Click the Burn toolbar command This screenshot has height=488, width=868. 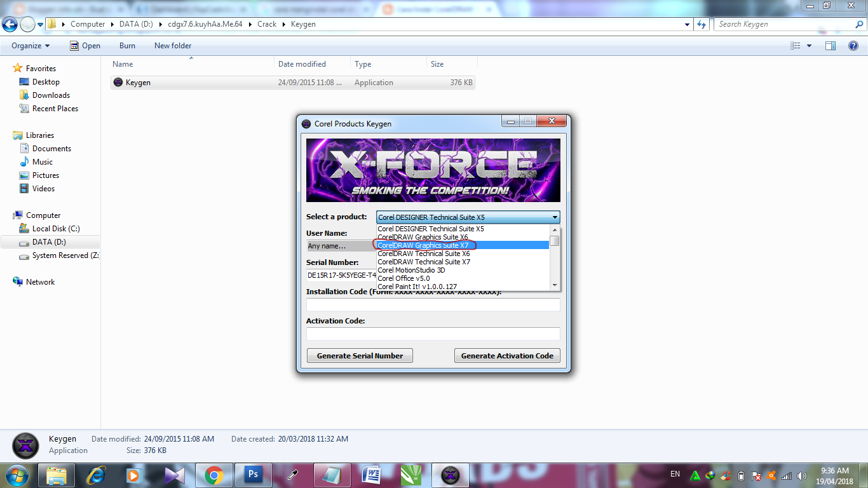pos(127,45)
